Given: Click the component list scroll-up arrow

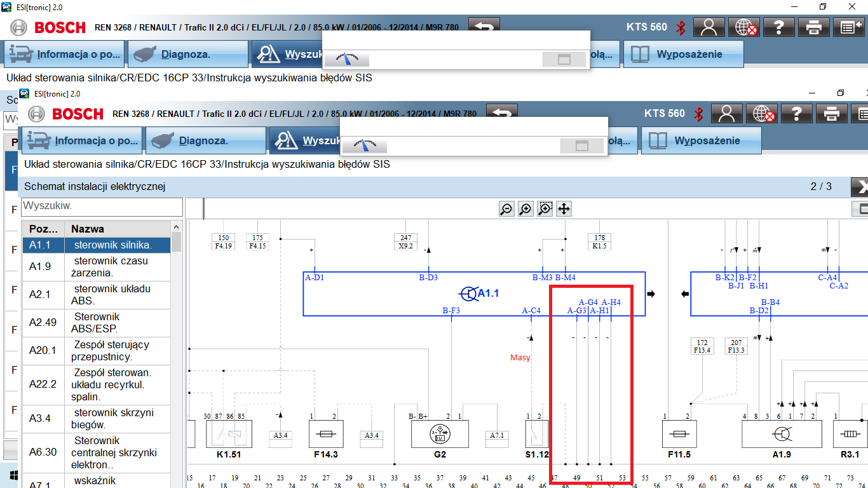Looking at the screenshot, I should tap(177, 226).
